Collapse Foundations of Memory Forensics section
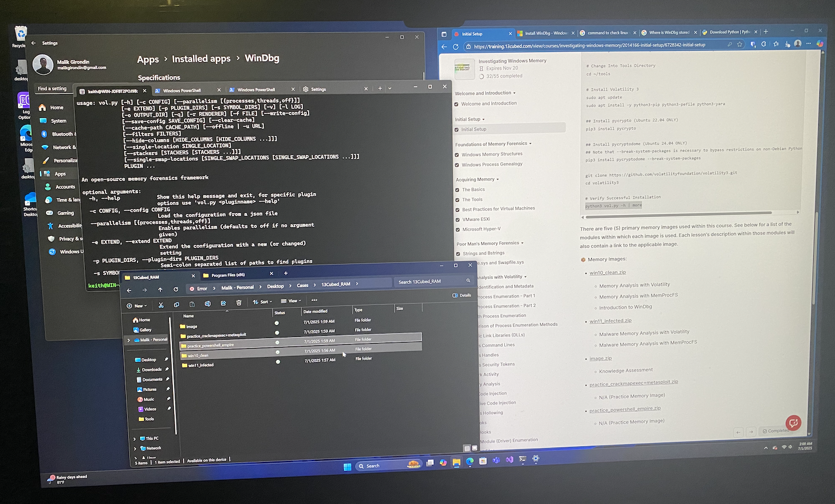Viewport: 835px width, 504px height. click(530, 144)
